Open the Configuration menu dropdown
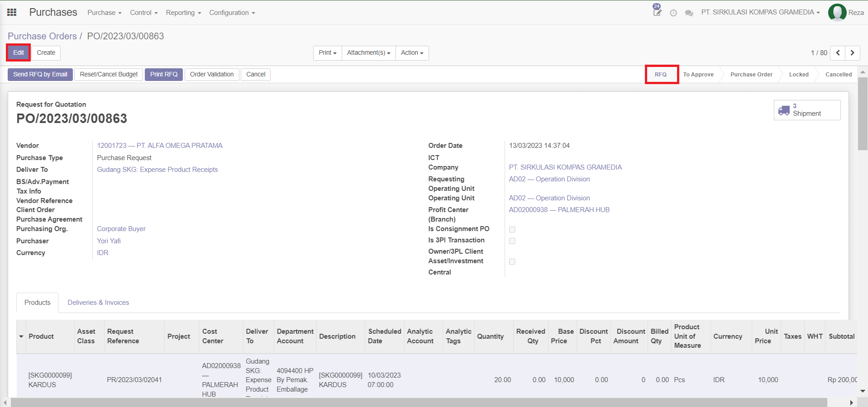 coord(232,13)
